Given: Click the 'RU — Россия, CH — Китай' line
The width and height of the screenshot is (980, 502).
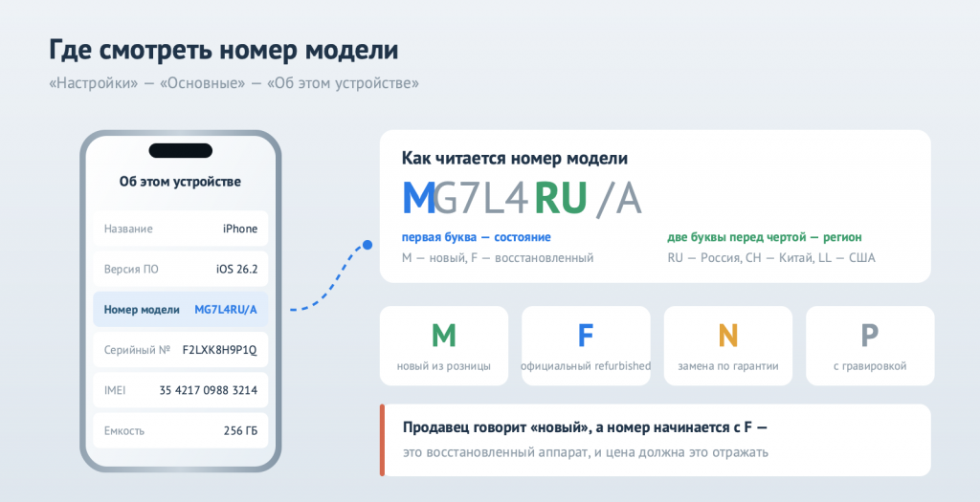Looking at the screenshot, I should pyautogui.click(x=771, y=258).
